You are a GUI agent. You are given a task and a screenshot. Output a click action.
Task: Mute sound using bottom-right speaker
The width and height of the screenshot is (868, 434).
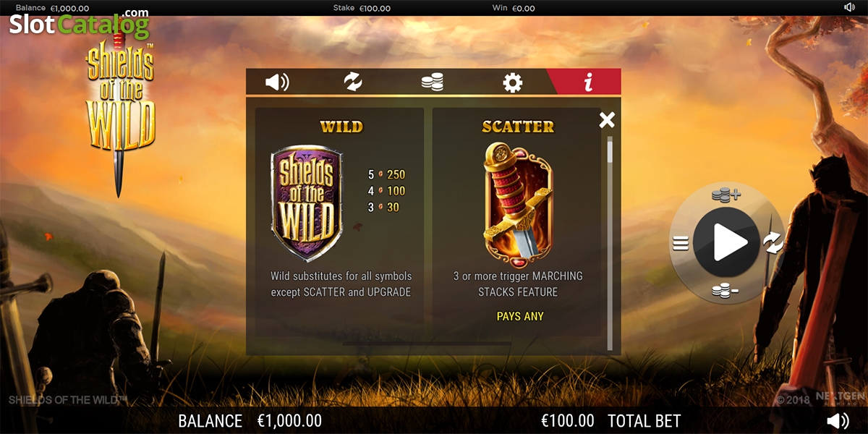(838, 421)
